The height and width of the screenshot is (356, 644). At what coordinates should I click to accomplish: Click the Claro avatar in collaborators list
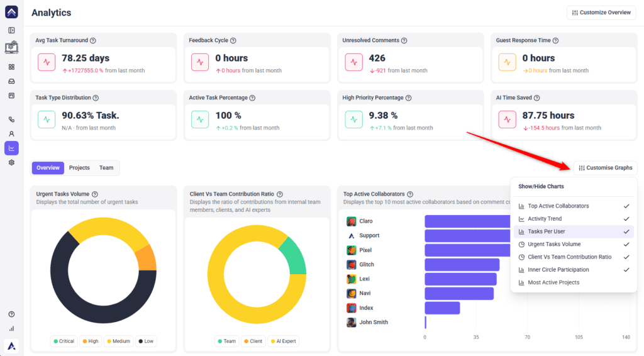(351, 221)
